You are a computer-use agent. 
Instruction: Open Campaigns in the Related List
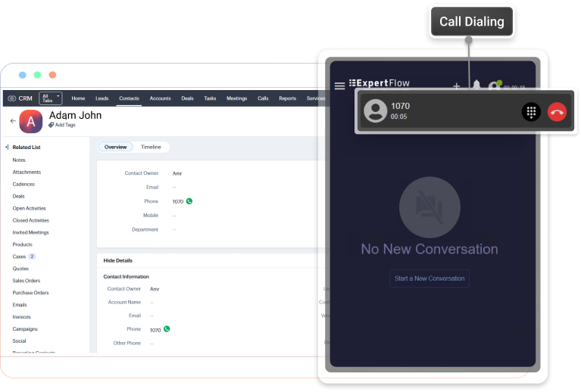(x=25, y=328)
